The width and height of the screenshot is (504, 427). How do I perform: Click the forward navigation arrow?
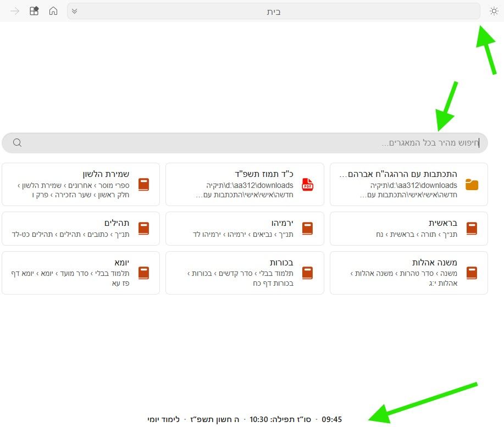click(x=15, y=11)
